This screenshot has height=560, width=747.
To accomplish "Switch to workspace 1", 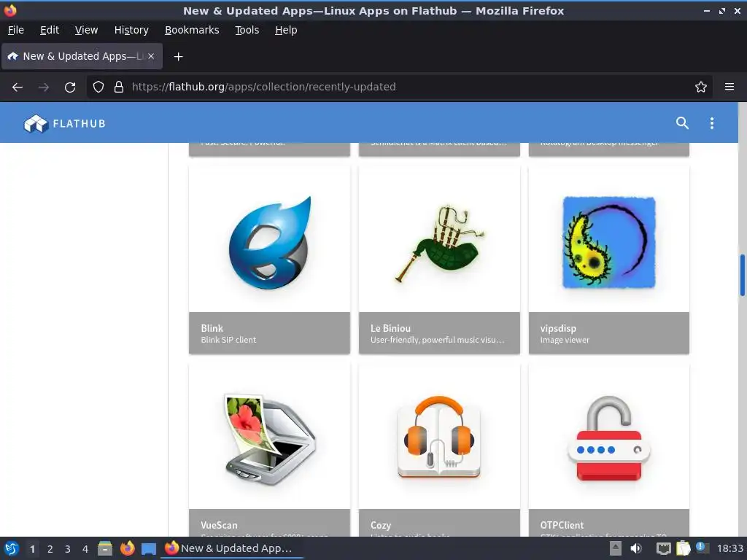I will coord(32,549).
